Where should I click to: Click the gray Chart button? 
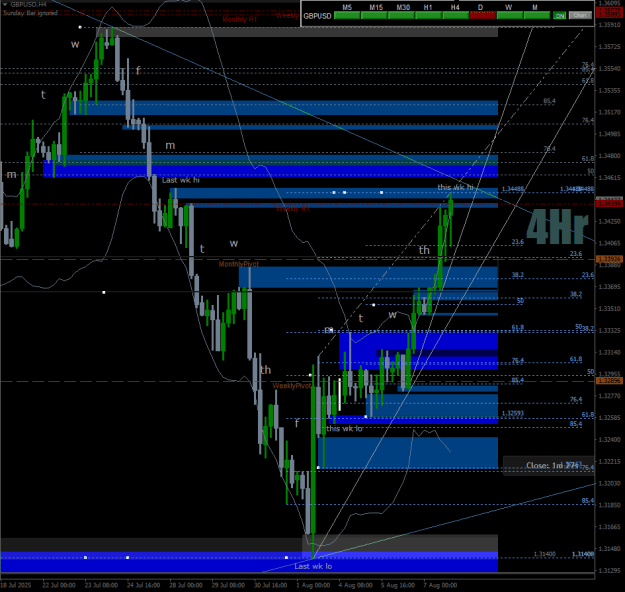(580, 16)
